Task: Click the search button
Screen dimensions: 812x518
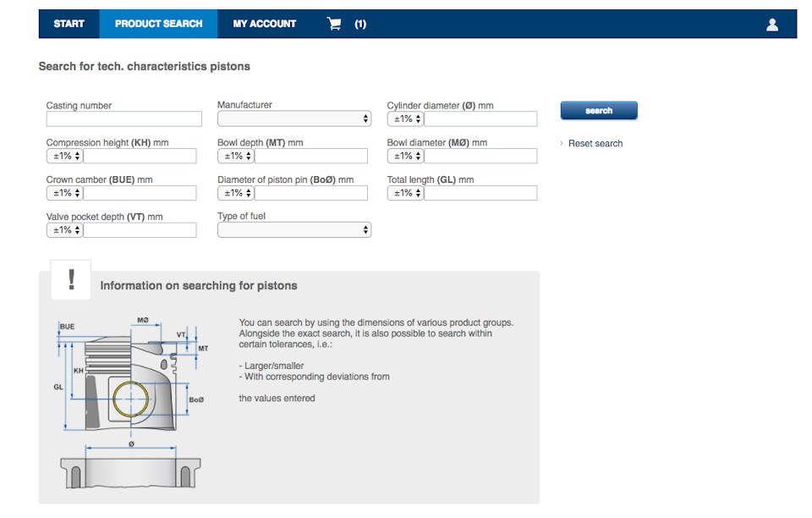Action: coord(599,110)
